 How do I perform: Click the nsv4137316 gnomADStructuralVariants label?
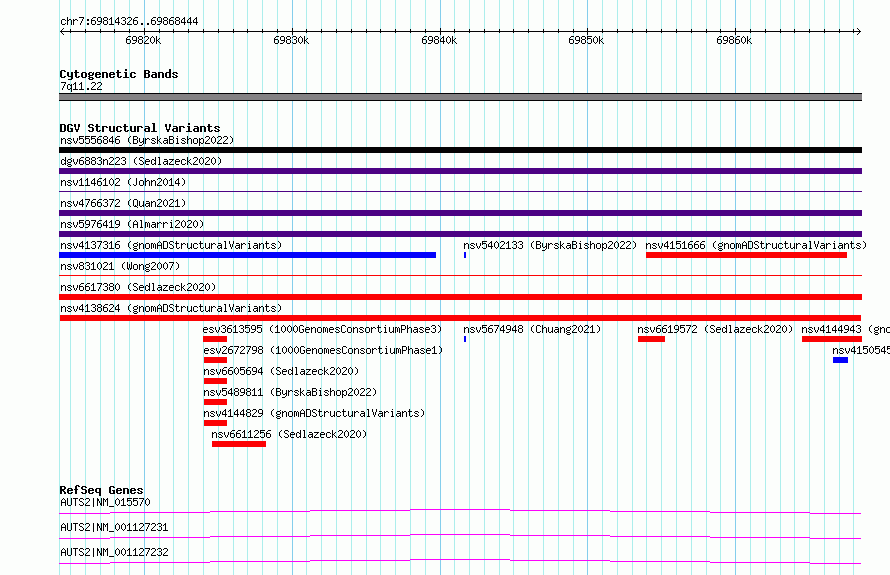pos(171,245)
